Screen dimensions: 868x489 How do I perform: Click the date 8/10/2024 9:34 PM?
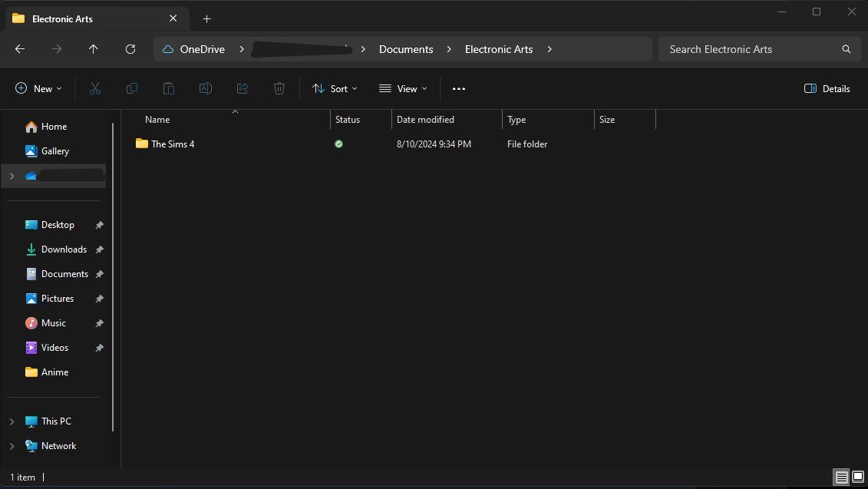[x=434, y=144]
